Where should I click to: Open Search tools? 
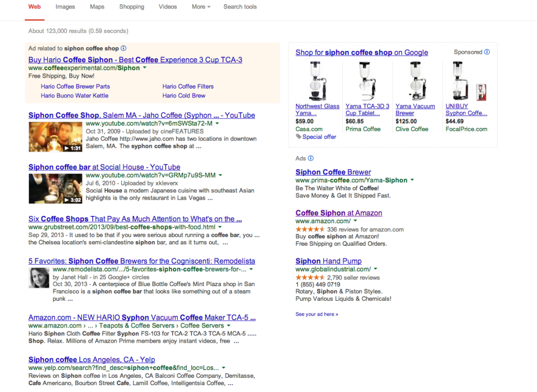240,7
